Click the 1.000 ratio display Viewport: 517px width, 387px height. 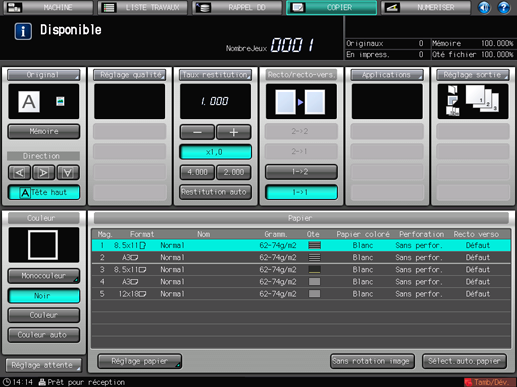pyautogui.click(x=215, y=101)
